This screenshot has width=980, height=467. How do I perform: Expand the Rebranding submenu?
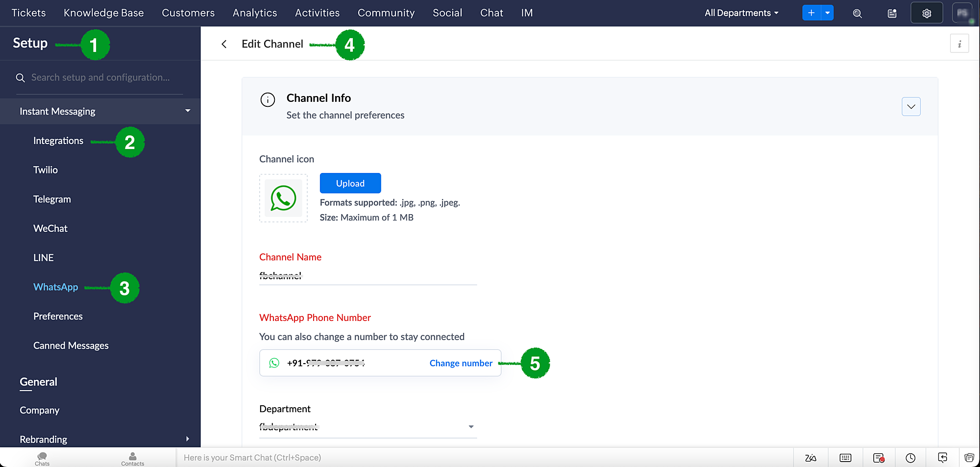click(x=187, y=439)
